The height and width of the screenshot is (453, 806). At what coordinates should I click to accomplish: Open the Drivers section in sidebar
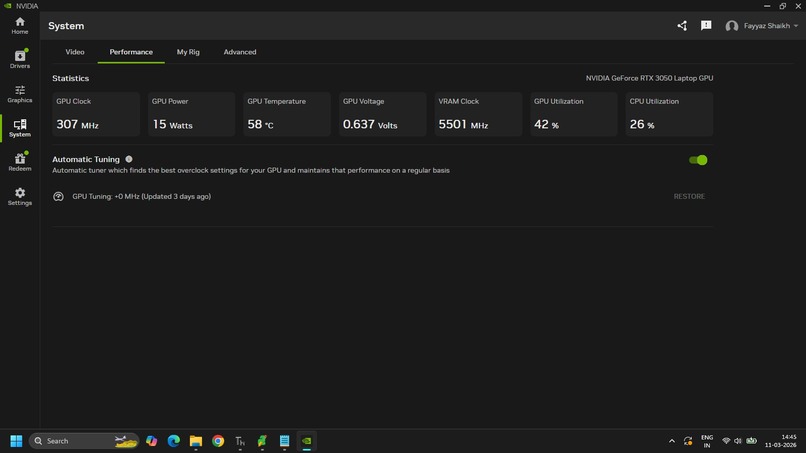(20, 59)
